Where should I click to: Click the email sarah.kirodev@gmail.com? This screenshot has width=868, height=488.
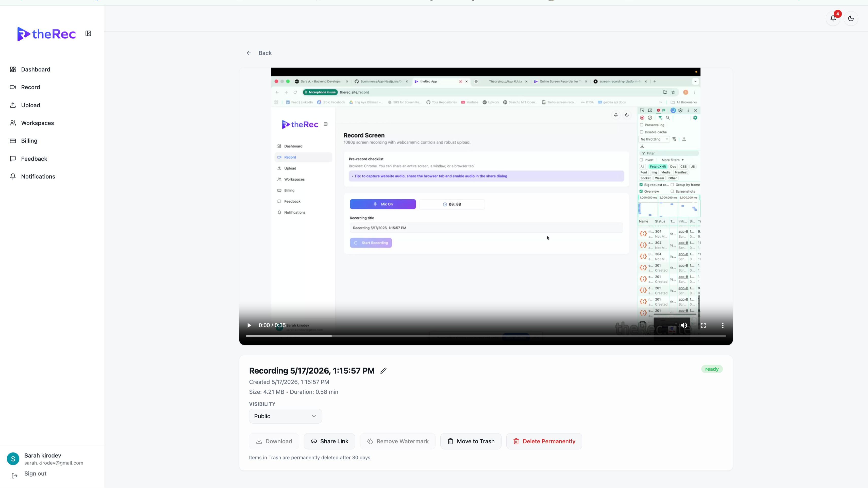click(54, 463)
